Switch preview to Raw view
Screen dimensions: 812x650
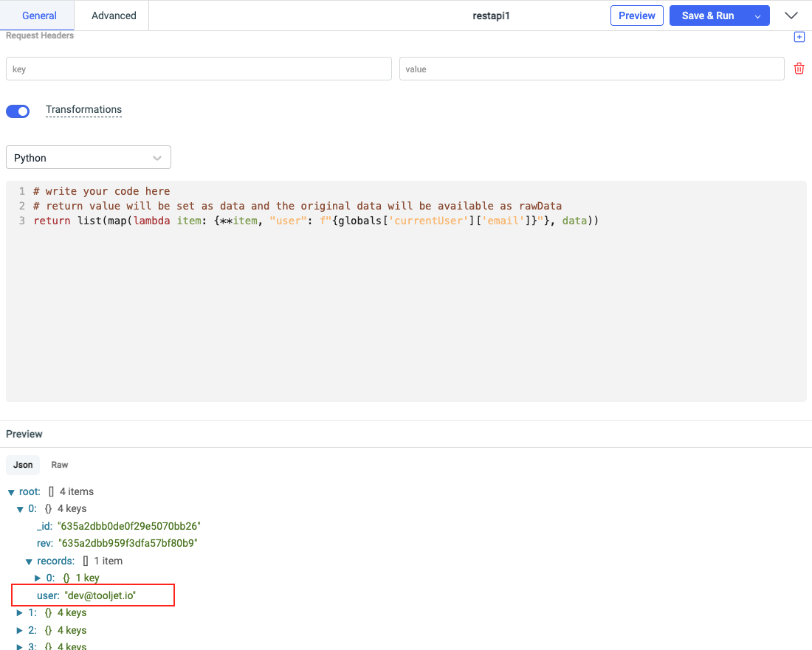click(x=60, y=465)
